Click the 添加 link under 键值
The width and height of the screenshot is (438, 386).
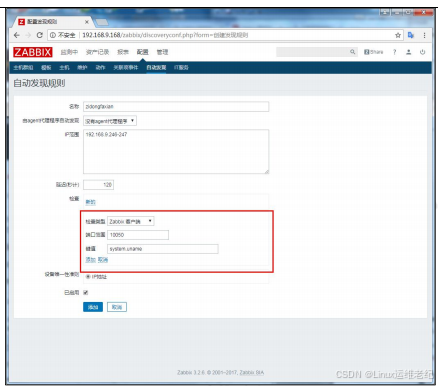90,260
